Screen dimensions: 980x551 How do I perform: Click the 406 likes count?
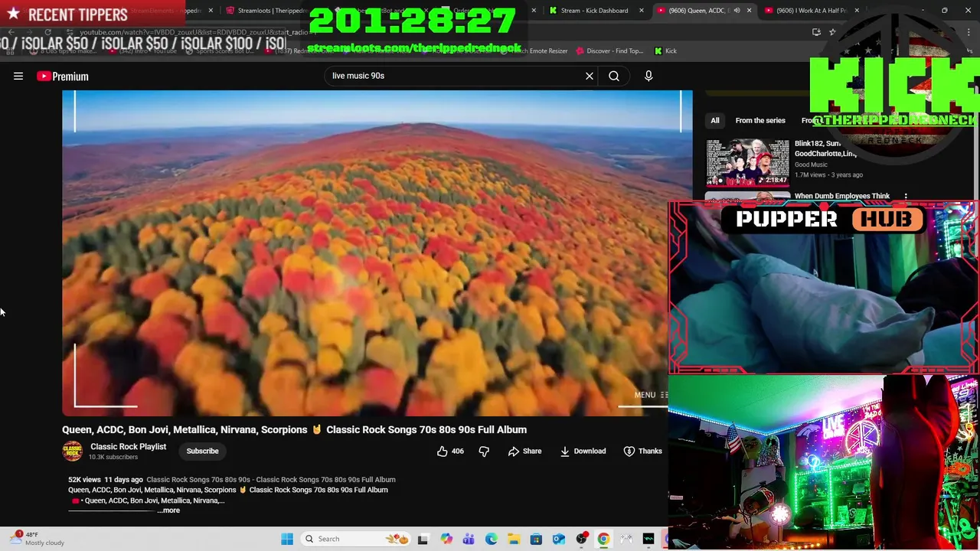(x=458, y=452)
